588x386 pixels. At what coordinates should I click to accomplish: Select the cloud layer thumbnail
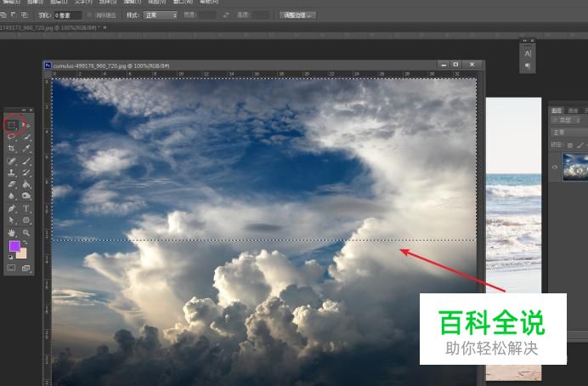click(575, 167)
